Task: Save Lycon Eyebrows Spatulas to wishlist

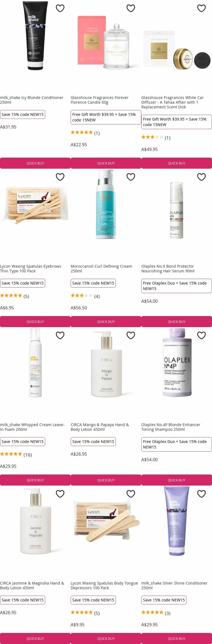Action: pos(60,177)
